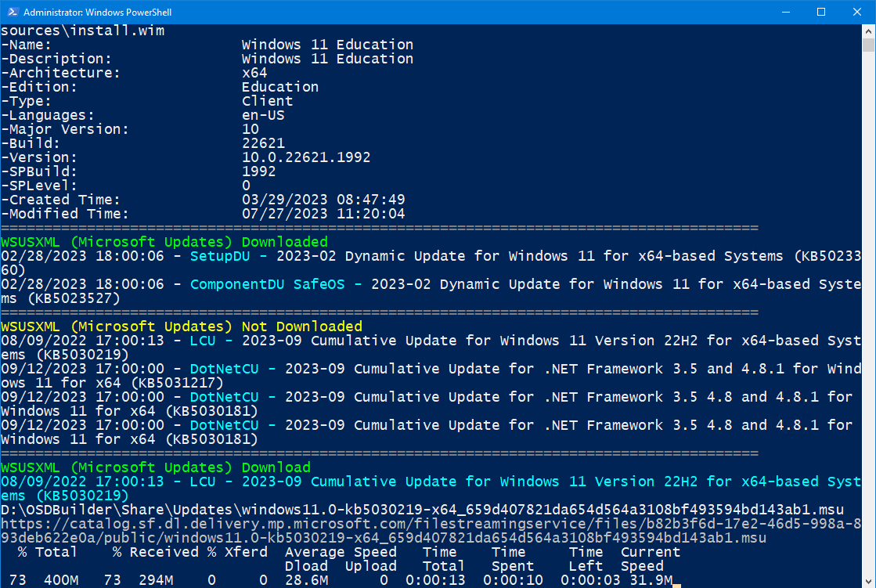Click the D:\OSDBuilder\Share\Updates msu file path
The height and width of the screenshot is (588, 876).
tap(423, 510)
